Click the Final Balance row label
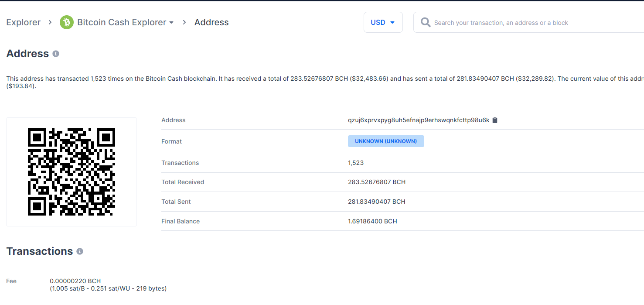 pos(181,221)
